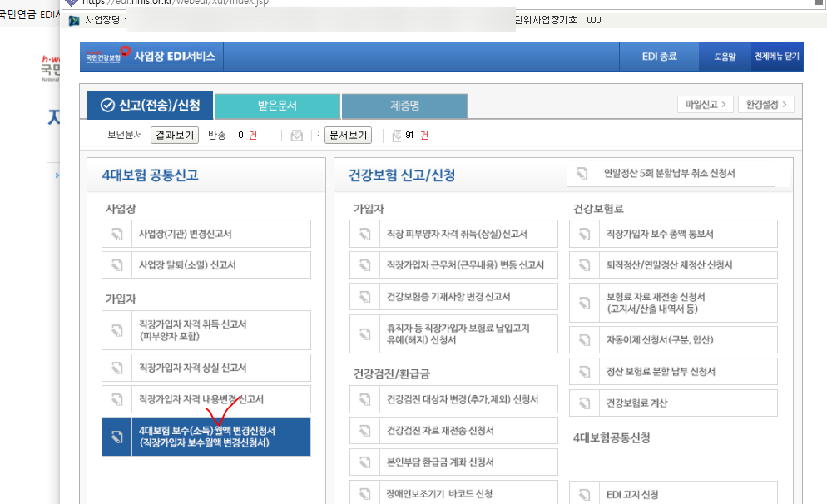Click icon for 건강검진 자료 재전송 신청서
This screenshot has width=827, height=504.
click(365, 431)
